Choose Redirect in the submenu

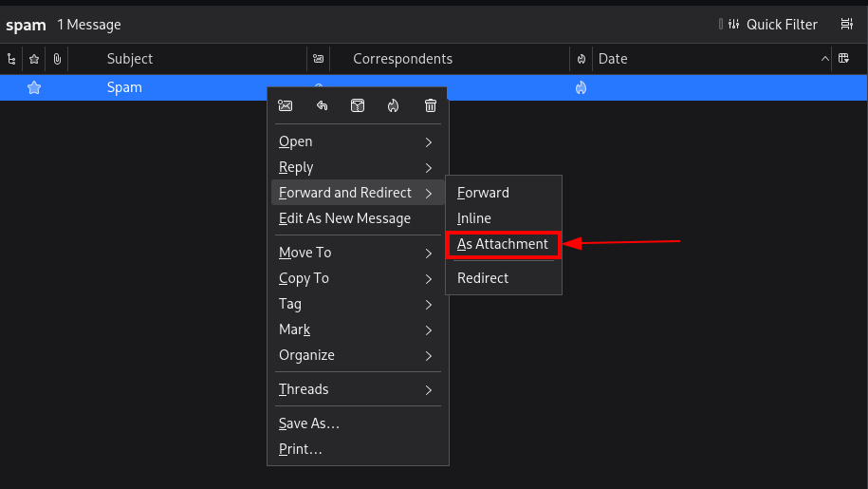pos(483,278)
